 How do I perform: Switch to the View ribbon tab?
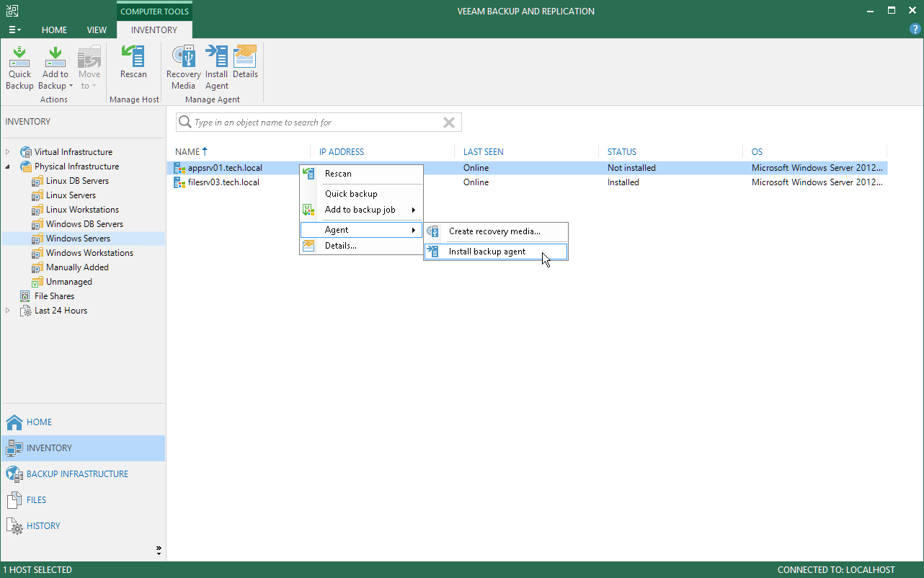pyautogui.click(x=97, y=30)
